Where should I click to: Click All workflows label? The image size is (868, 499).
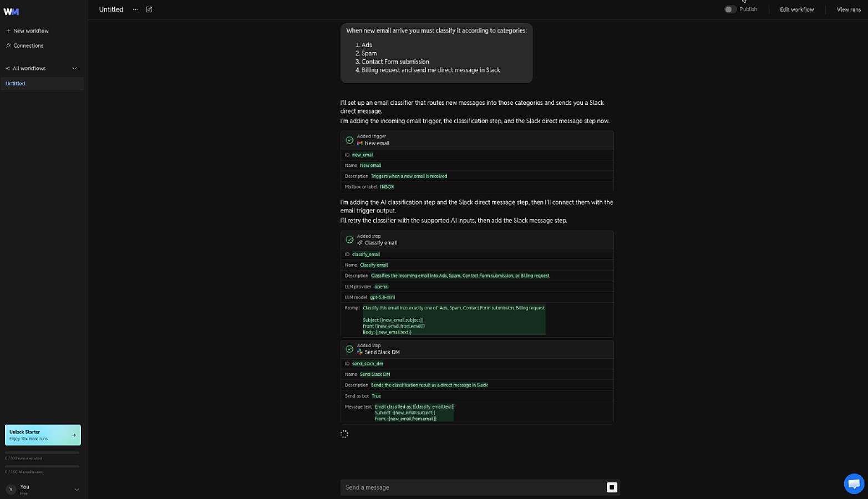pos(29,69)
